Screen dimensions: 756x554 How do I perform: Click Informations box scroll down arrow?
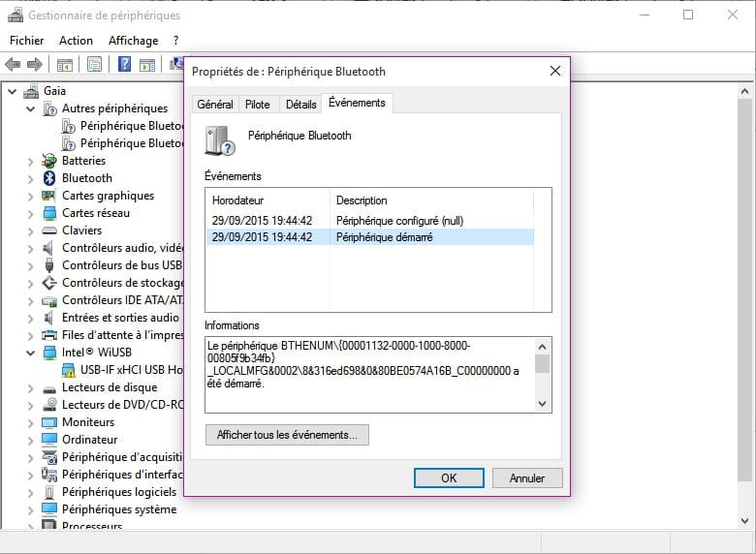543,404
